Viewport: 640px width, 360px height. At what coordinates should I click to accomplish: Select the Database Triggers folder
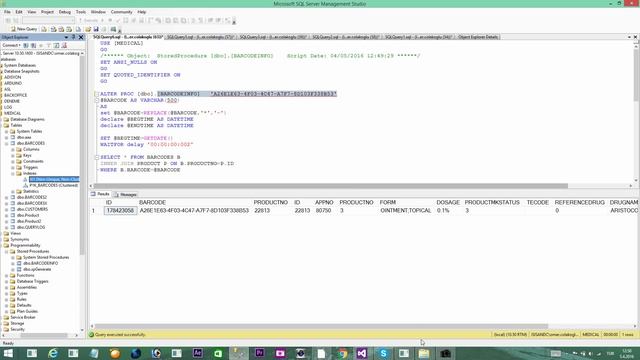tap(33, 281)
